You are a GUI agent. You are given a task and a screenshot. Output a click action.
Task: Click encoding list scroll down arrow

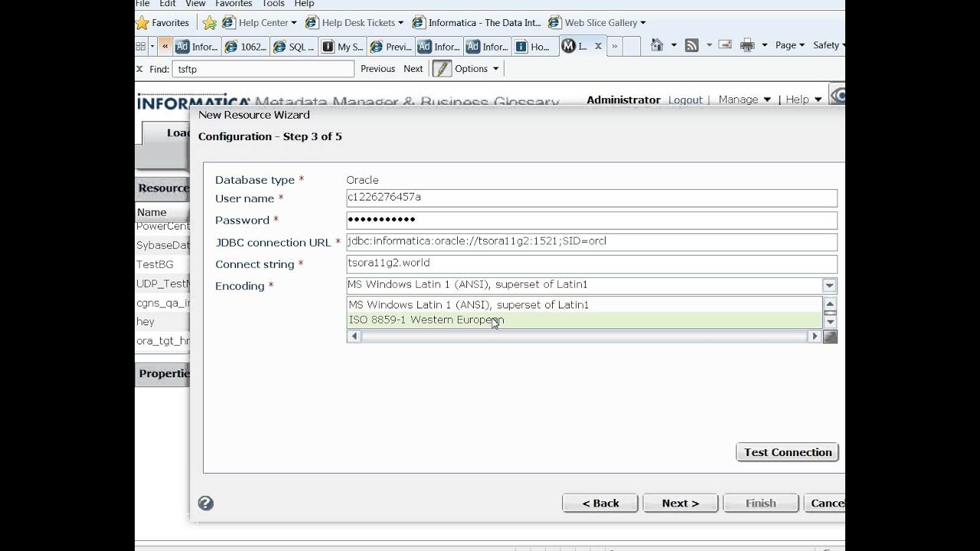830,322
